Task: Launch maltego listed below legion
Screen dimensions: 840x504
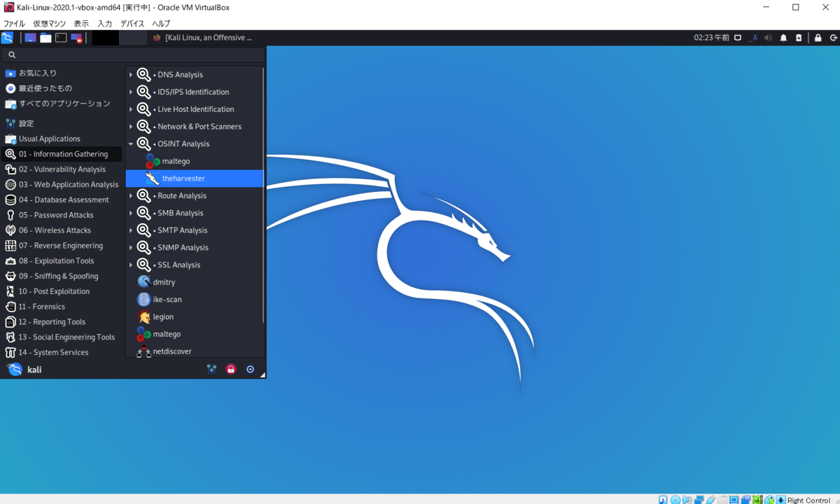Action: click(193, 334)
